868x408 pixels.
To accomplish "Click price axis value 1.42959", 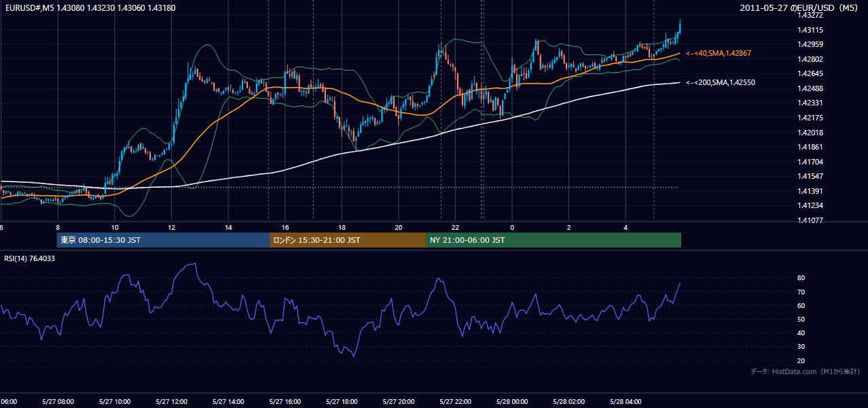I will (x=810, y=44).
